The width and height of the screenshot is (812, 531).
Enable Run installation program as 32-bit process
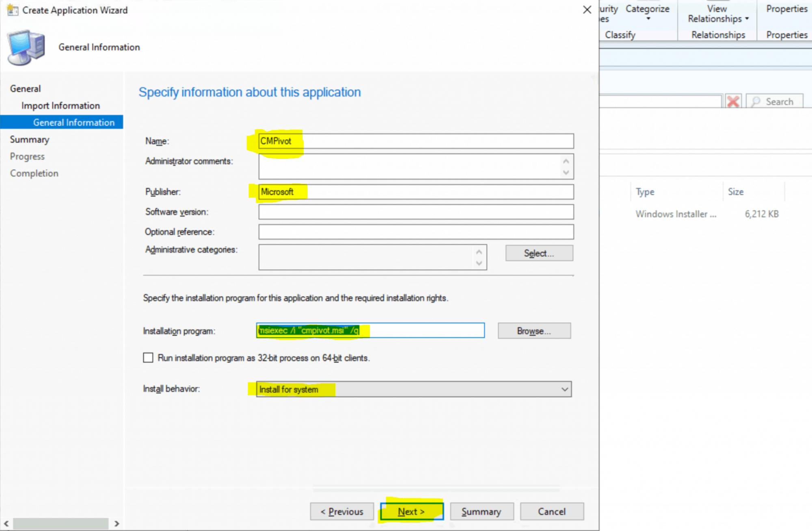click(148, 357)
